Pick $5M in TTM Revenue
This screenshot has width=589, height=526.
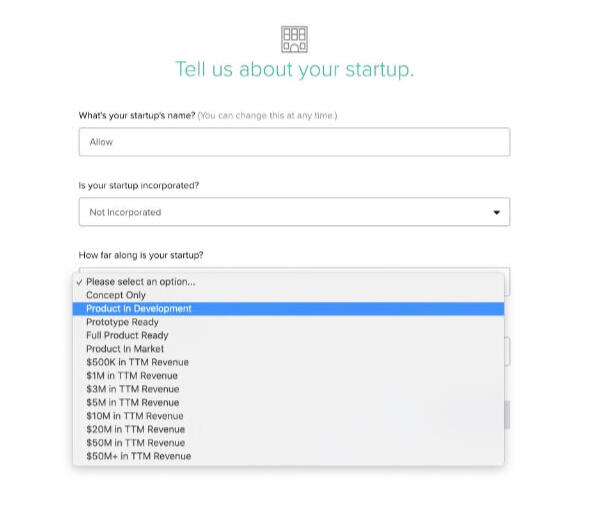288,403
